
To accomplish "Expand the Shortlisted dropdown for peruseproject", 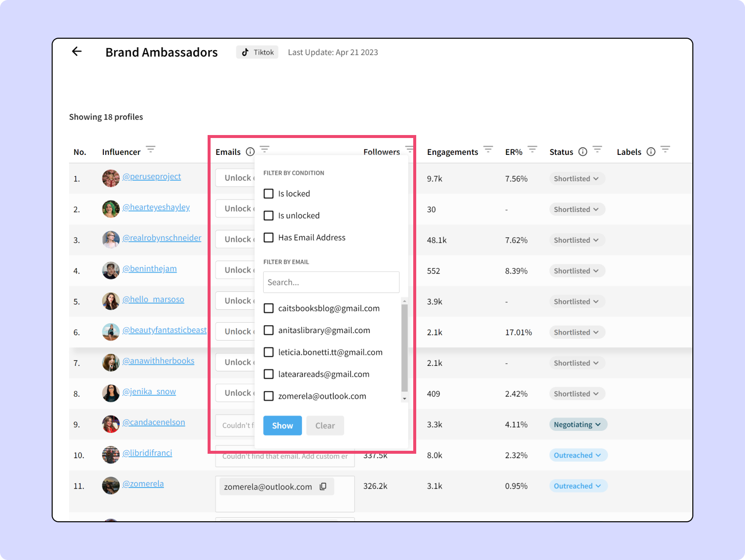I will point(577,178).
